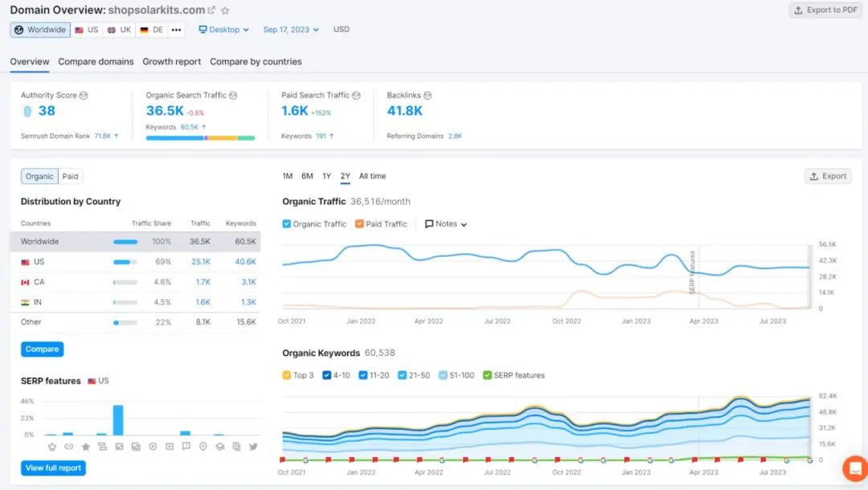Click the Authority Score info icon
This screenshot has height=490, width=868.
[x=84, y=96]
